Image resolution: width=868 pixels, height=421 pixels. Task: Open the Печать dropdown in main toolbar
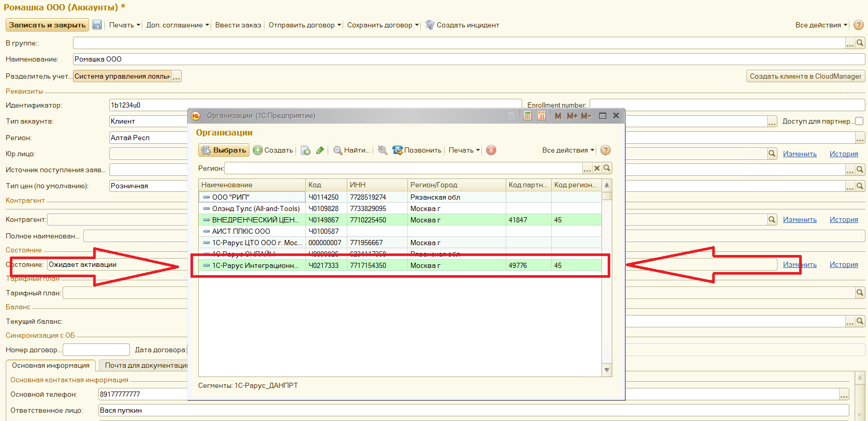(125, 25)
